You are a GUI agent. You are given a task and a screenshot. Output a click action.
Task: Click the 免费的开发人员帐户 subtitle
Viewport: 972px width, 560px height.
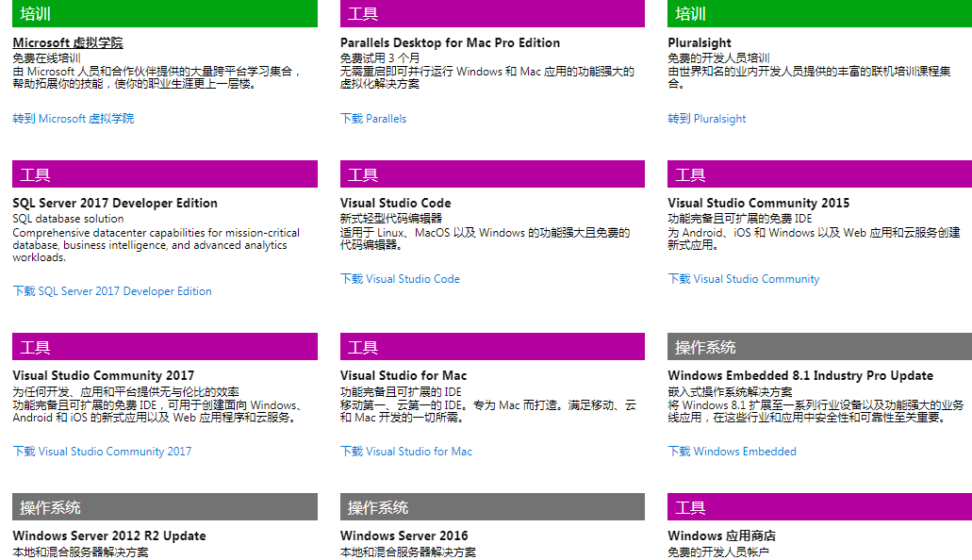(718, 552)
